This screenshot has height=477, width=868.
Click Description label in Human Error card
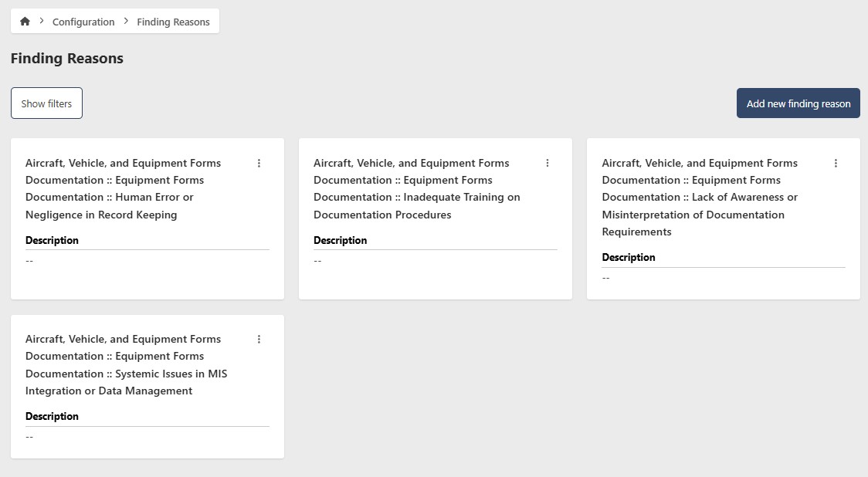(x=52, y=240)
